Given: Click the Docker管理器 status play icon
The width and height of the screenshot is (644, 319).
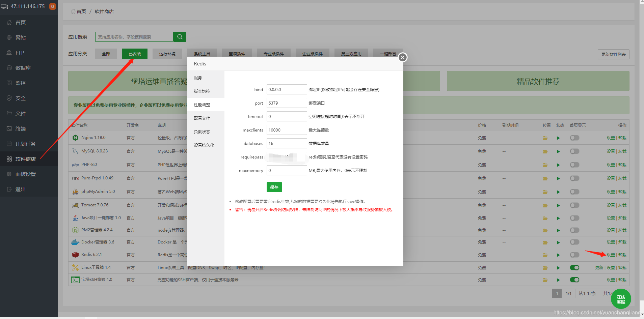Looking at the screenshot, I should click(558, 242).
